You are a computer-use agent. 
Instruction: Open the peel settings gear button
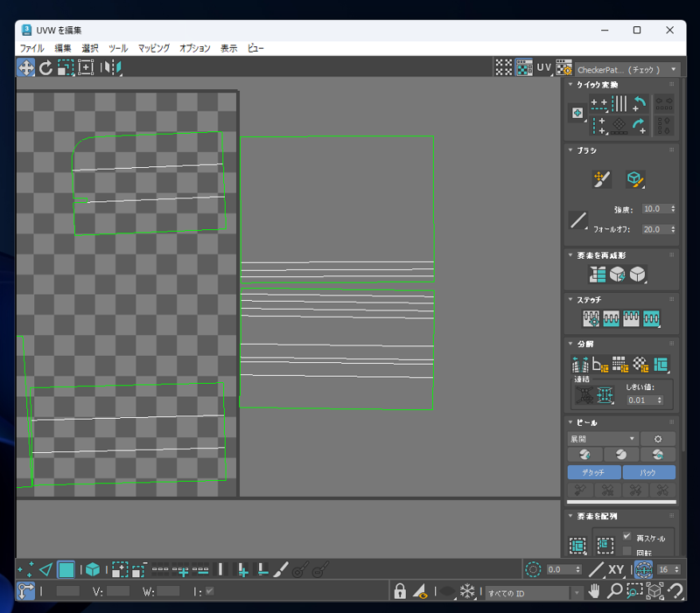click(x=658, y=439)
